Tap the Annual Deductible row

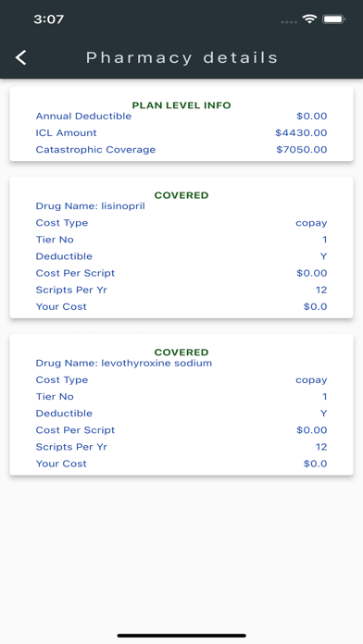(181, 117)
